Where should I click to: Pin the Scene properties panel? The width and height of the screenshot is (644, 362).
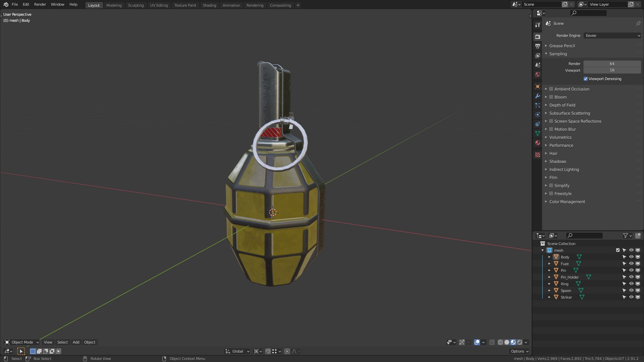pos(638,23)
